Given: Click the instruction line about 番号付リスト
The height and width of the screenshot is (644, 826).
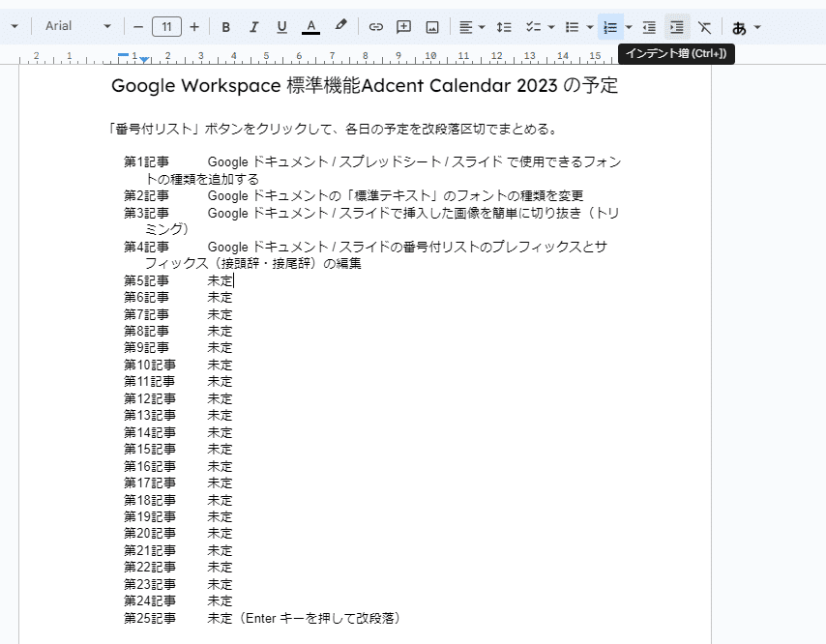Looking at the screenshot, I should (332, 129).
